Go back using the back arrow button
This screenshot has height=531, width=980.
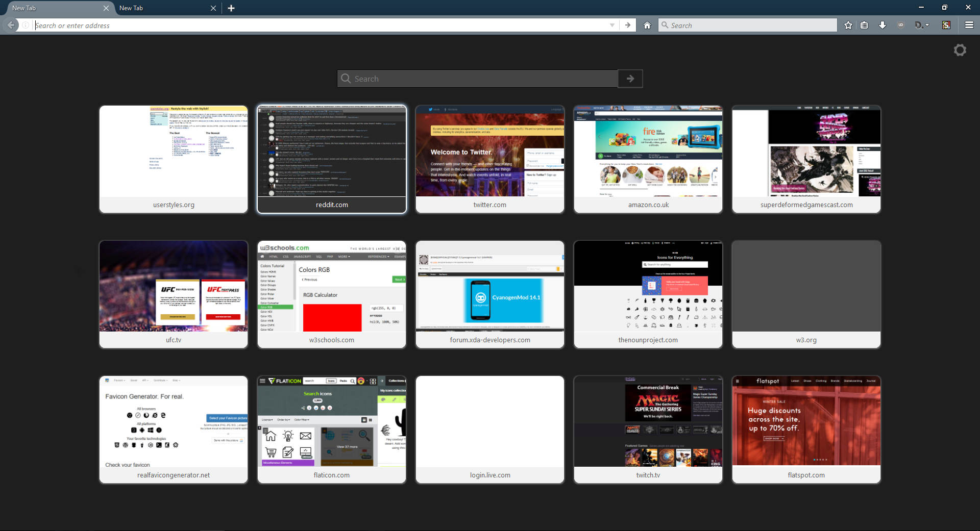point(11,25)
